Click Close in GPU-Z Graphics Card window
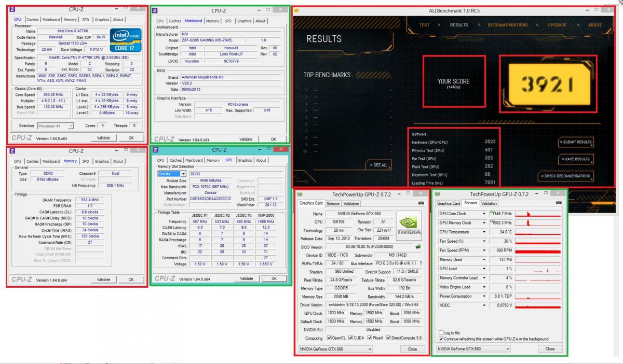This screenshot has height=364, width=623. (413, 349)
